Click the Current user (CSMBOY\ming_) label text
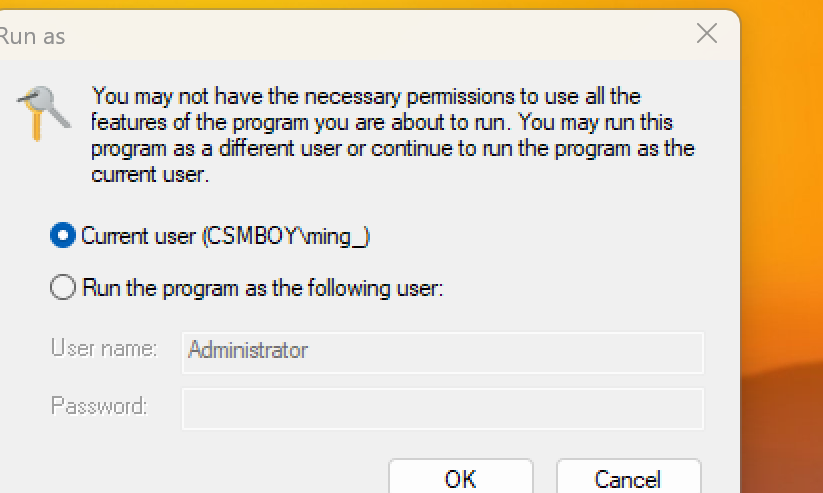Viewport: 823px width, 493px height. click(x=226, y=236)
